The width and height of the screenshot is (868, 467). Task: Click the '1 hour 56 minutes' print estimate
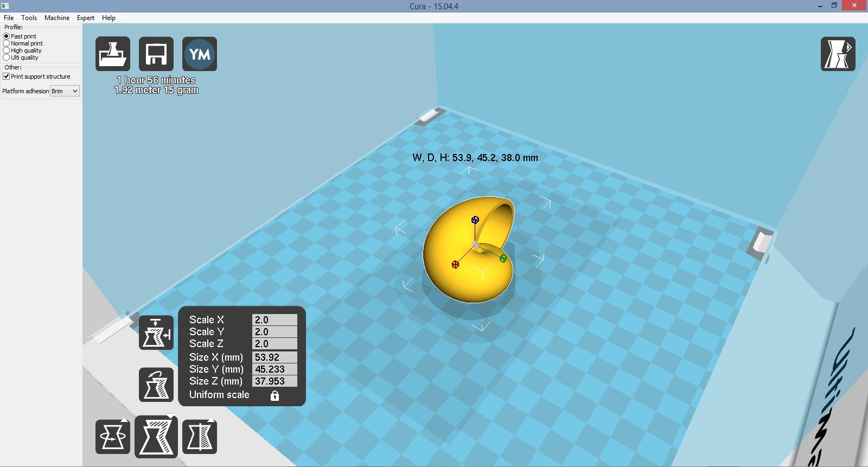tap(156, 80)
